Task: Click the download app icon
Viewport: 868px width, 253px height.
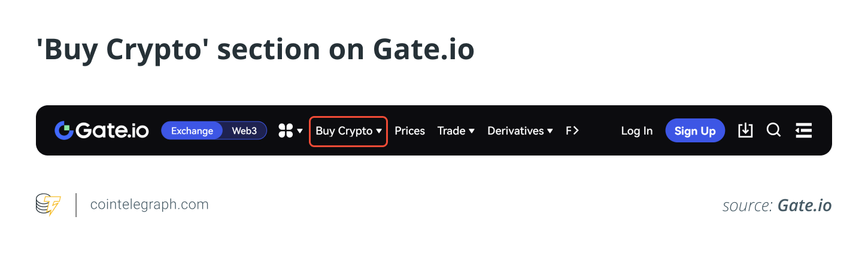Action: pyautogui.click(x=745, y=130)
